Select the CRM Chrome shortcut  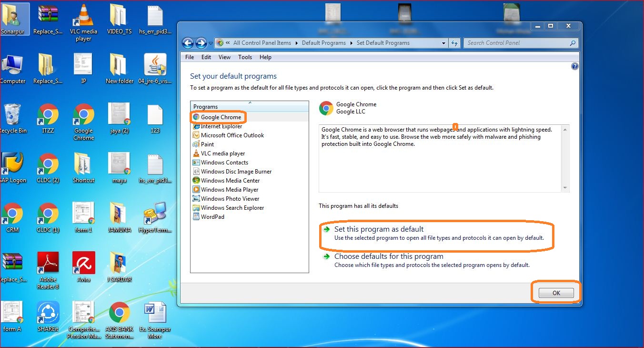(x=12, y=217)
